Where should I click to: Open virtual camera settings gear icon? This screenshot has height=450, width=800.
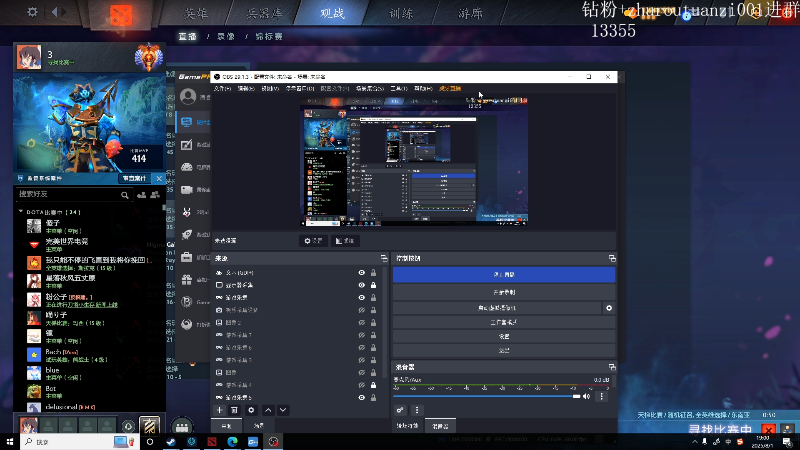tap(609, 308)
